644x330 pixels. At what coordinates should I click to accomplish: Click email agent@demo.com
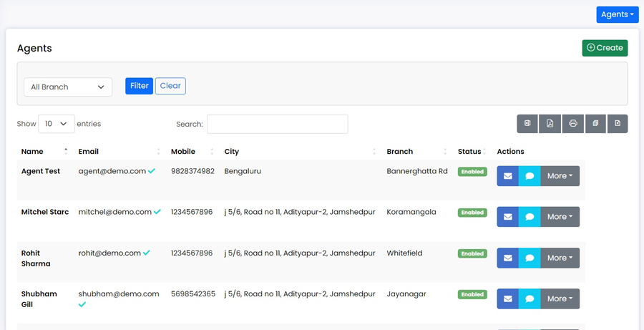coord(112,171)
